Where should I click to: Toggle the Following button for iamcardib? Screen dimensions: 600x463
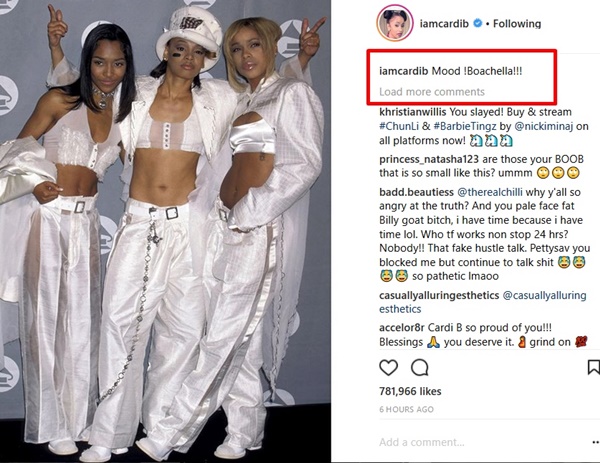(x=517, y=24)
